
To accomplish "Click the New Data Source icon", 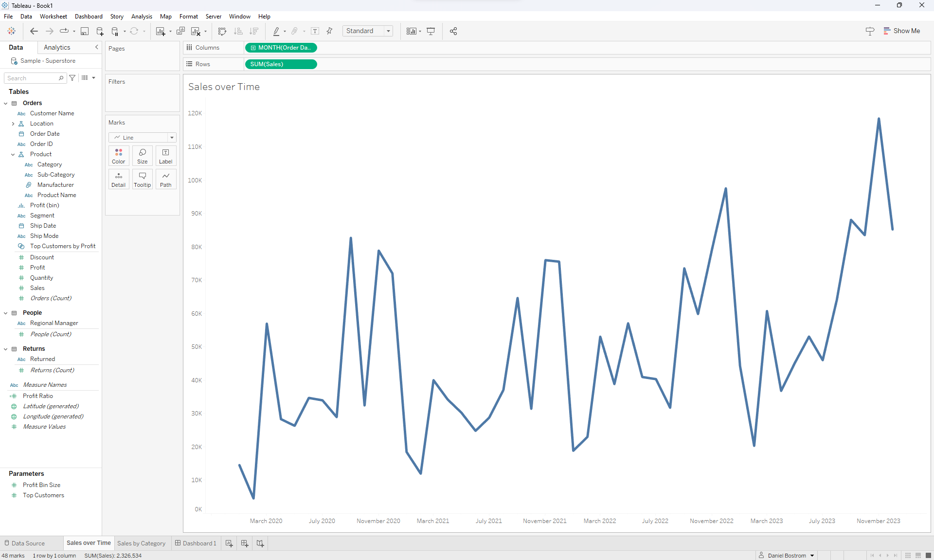I will [100, 31].
